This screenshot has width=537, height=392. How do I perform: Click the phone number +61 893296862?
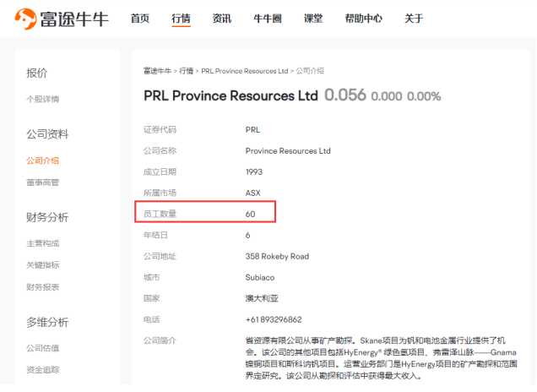click(274, 319)
